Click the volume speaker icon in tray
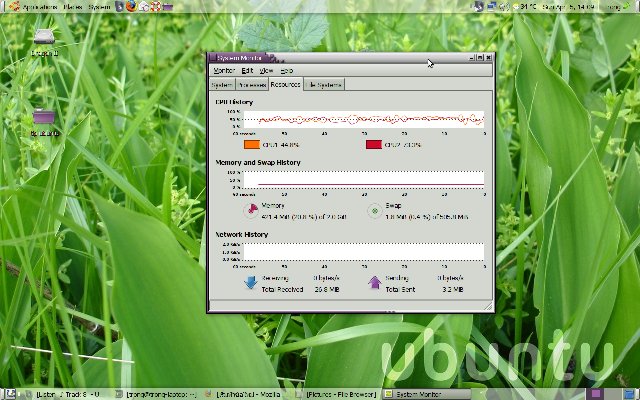Viewport: 640px width, 400px height. [x=504, y=7]
